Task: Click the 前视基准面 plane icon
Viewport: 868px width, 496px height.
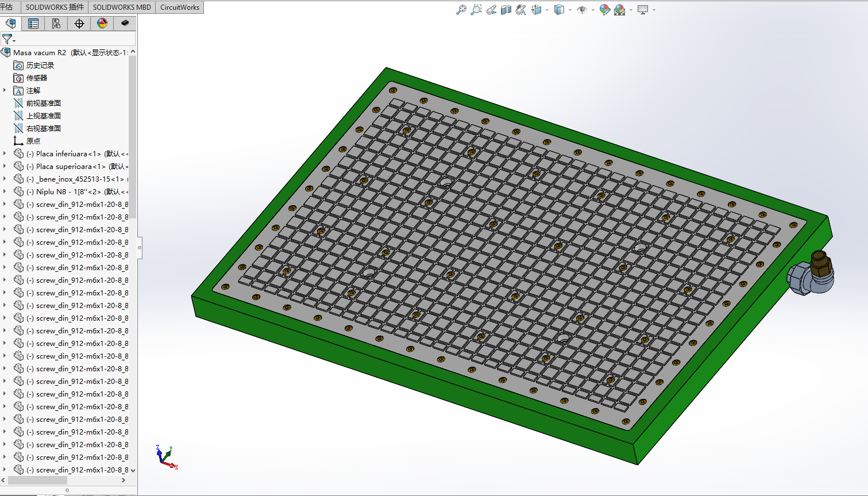Action: click(x=18, y=103)
